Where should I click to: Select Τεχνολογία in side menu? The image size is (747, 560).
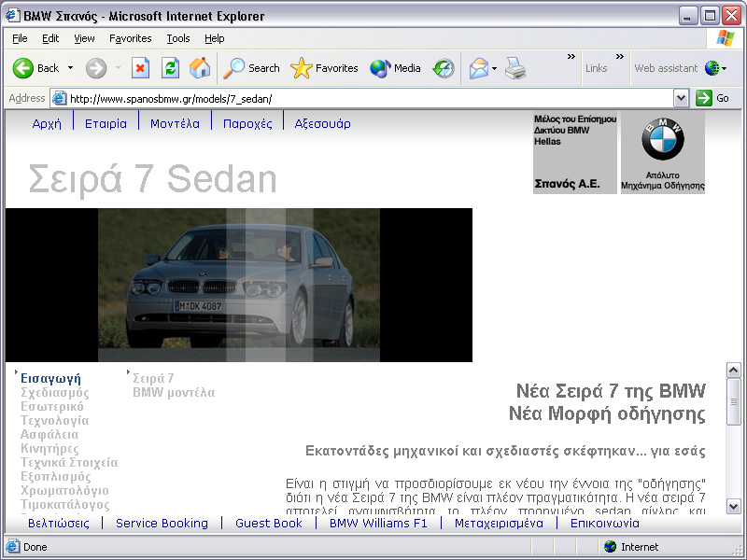55,421
